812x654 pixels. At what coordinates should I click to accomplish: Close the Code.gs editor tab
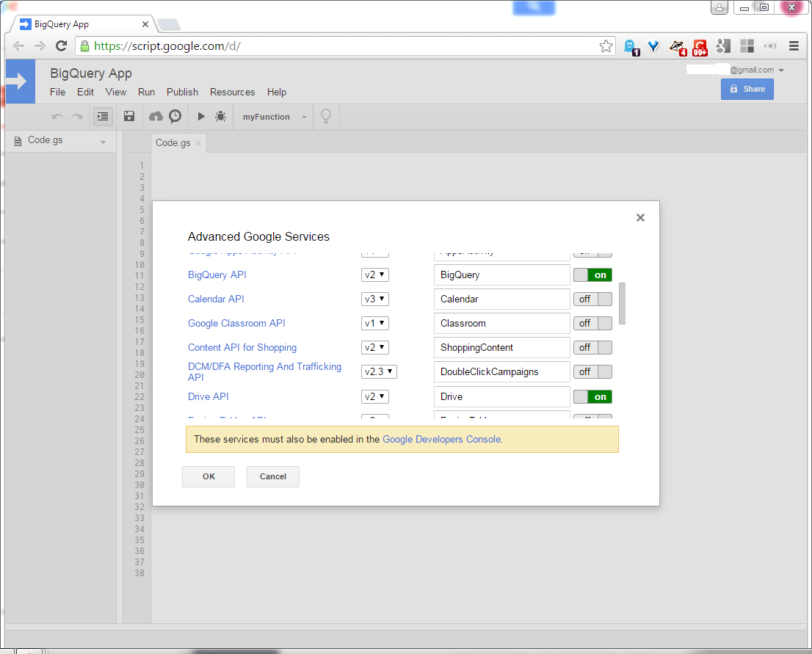click(197, 143)
